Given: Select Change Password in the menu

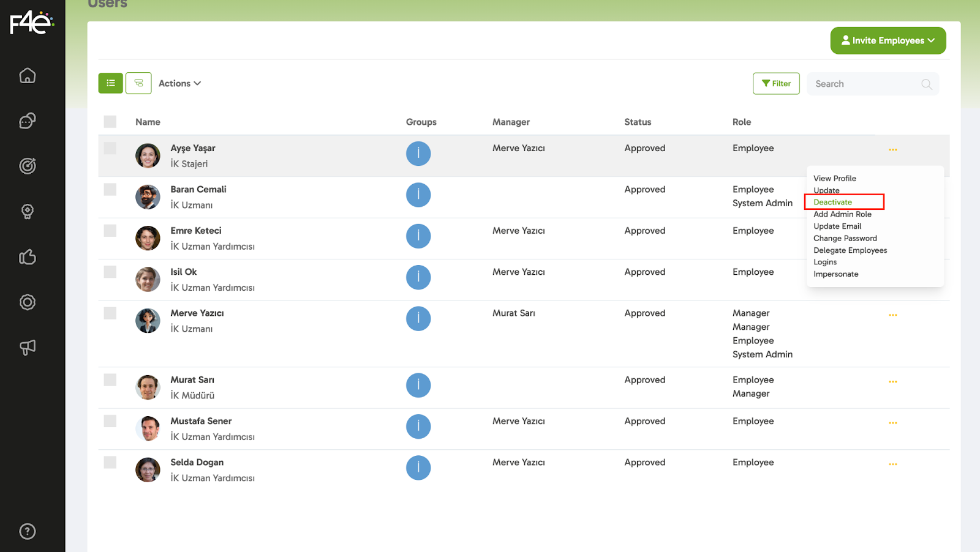Looking at the screenshot, I should [845, 238].
